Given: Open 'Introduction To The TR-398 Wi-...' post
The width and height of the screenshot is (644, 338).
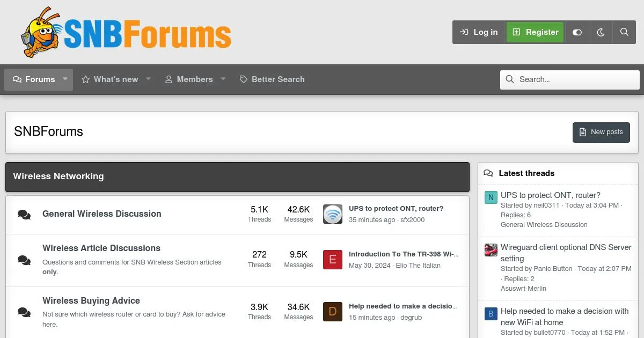Looking at the screenshot, I should point(404,254).
